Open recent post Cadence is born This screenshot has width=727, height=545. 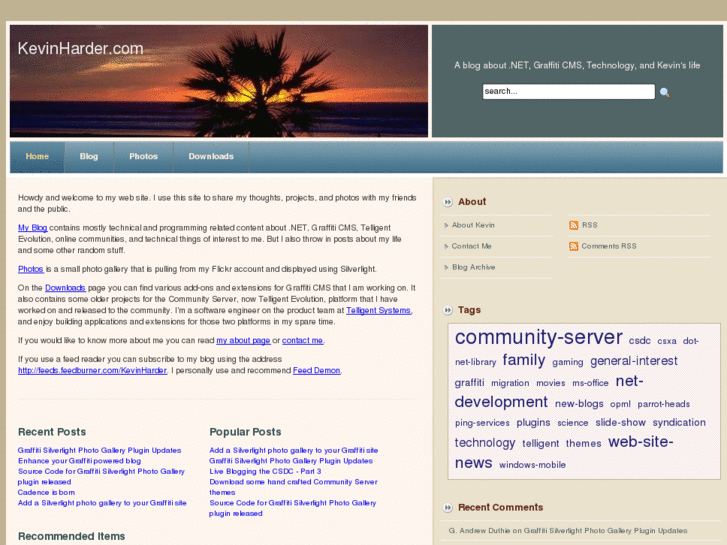tap(46, 492)
